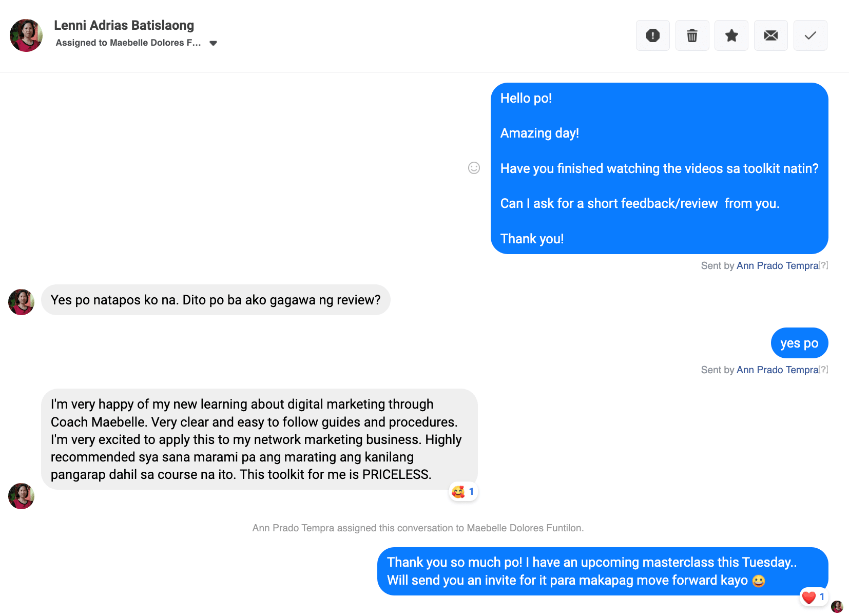Image resolution: width=849 pixels, height=616 pixels.
Task: Select the 'yes po' message bubble
Action: [x=799, y=343]
